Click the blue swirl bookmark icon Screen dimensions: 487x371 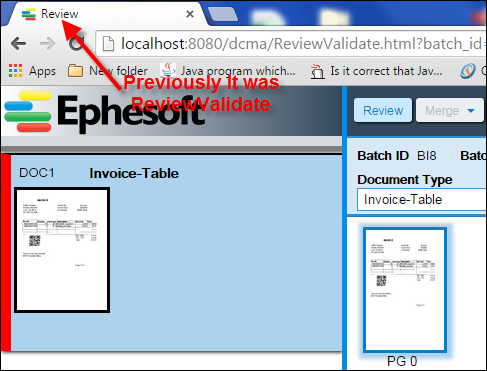coord(467,71)
